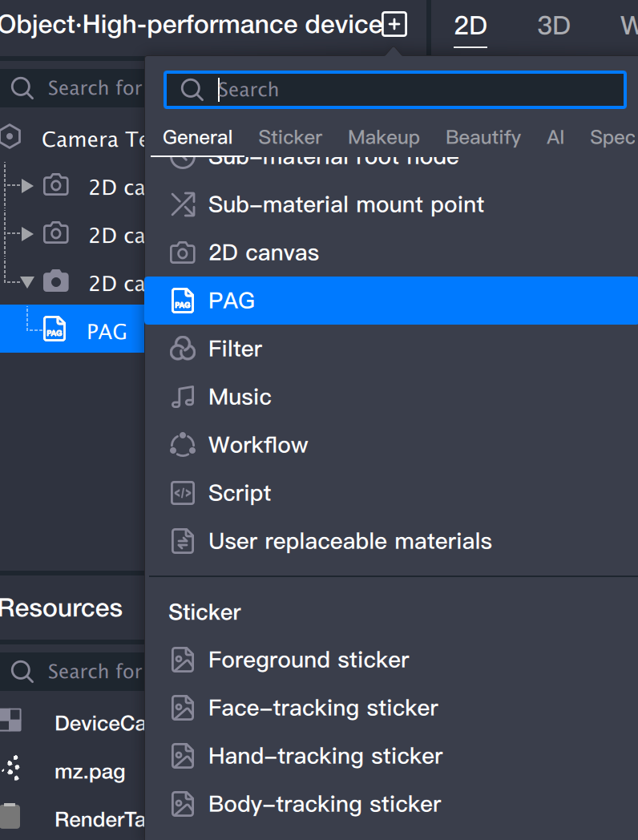Expand the second 2D canvas tree node
The height and width of the screenshot is (840, 638).
(x=27, y=234)
